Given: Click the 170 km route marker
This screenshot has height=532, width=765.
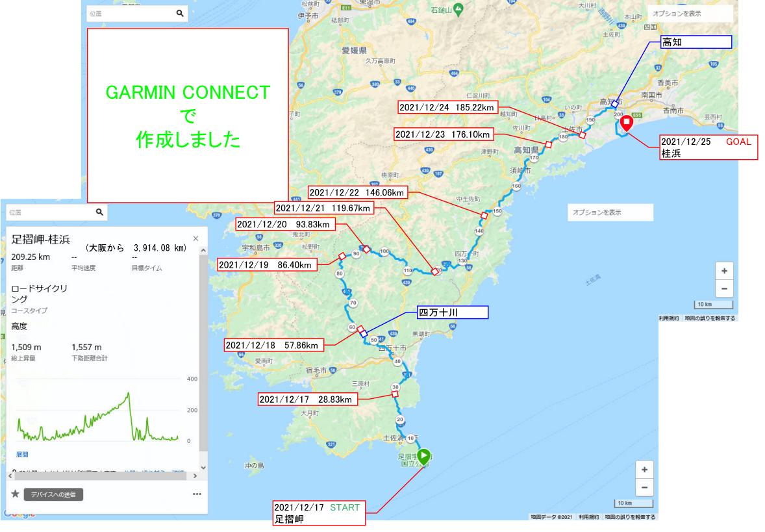Looking at the screenshot, I should click(534, 158).
